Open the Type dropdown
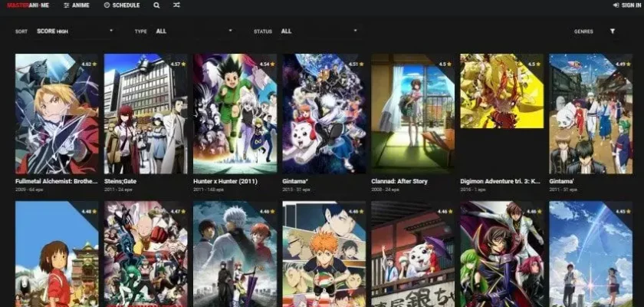 194,31
